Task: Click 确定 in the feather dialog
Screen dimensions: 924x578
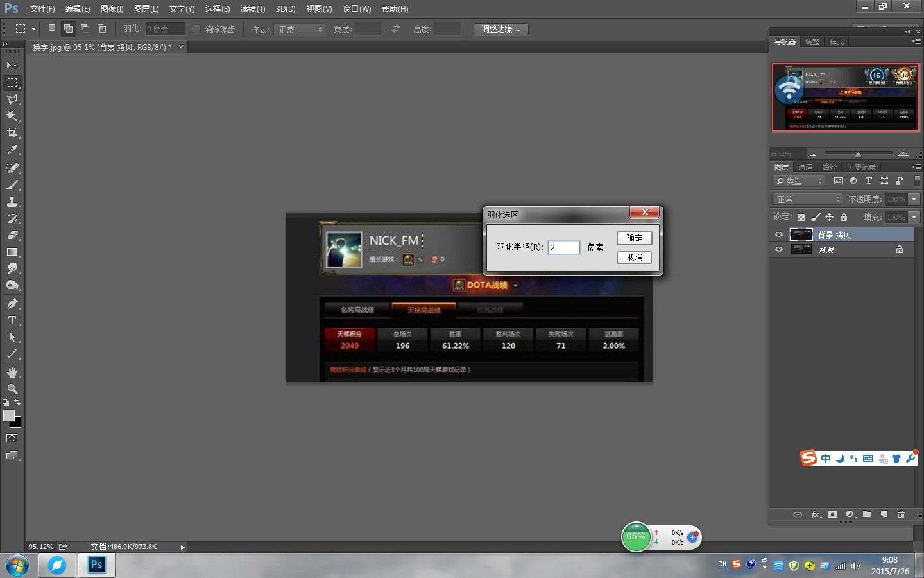Action: 634,238
